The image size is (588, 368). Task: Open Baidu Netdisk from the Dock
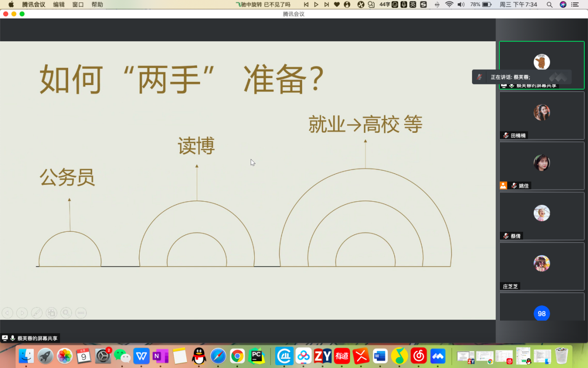coord(304,356)
